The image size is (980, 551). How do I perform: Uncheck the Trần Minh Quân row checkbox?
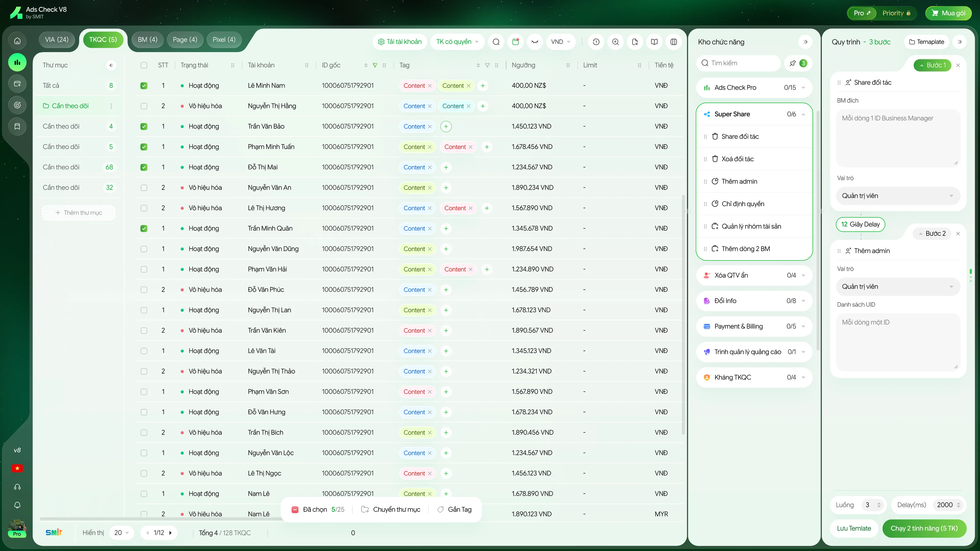pos(144,229)
